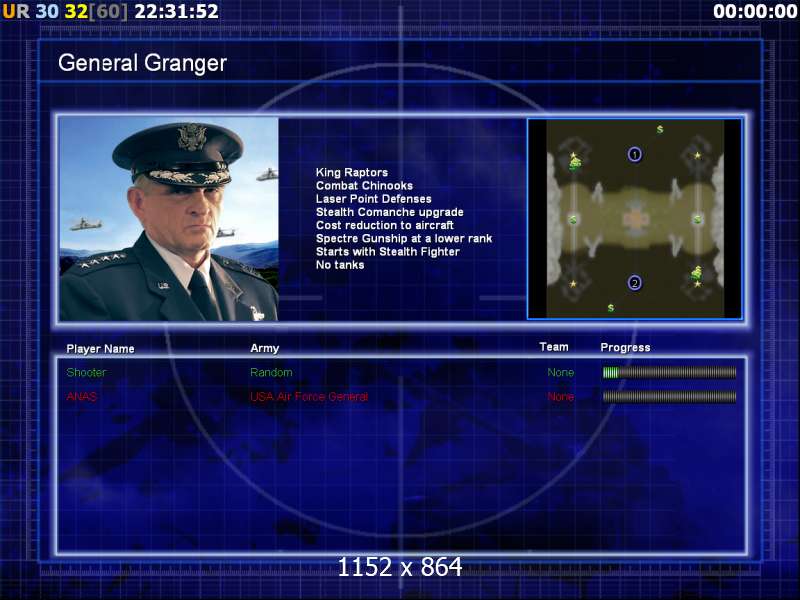Click the Player Name column header
The width and height of the screenshot is (800, 600).
(101, 349)
